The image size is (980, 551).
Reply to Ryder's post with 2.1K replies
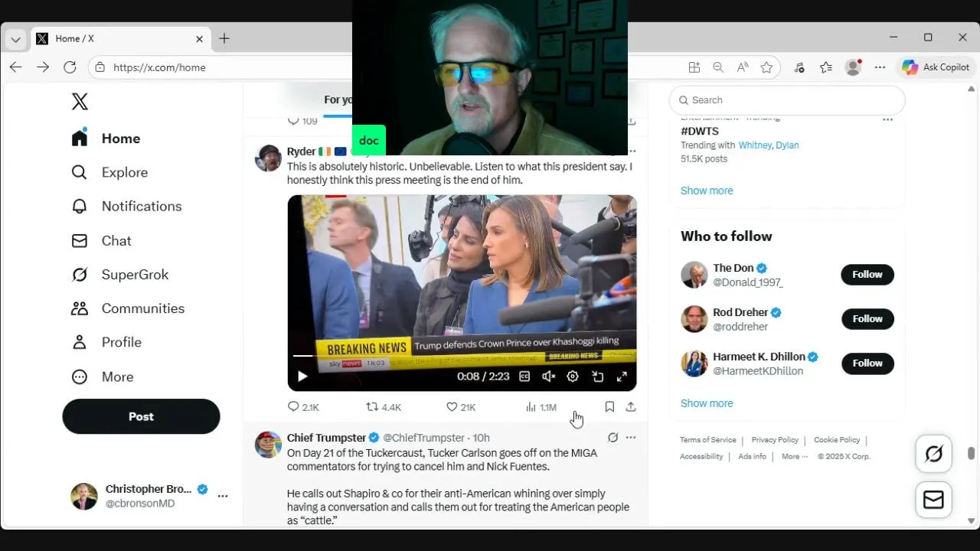[x=303, y=407]
